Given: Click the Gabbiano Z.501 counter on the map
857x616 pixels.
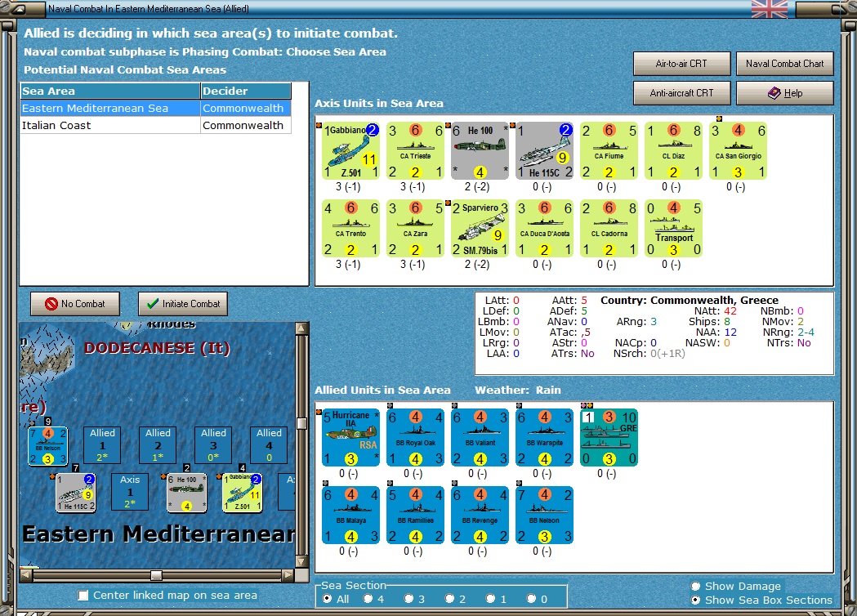Looking at the screenshot, I should 242,493.
